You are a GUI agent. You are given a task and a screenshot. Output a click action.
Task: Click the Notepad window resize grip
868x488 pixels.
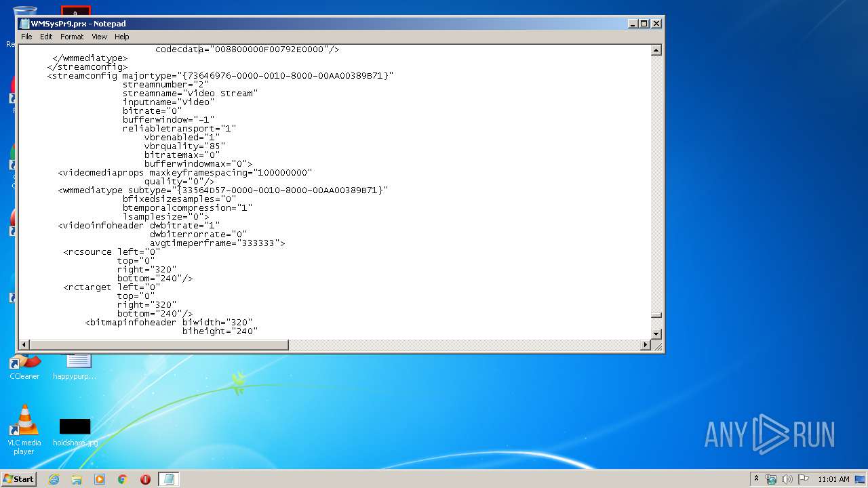(656, 346)
